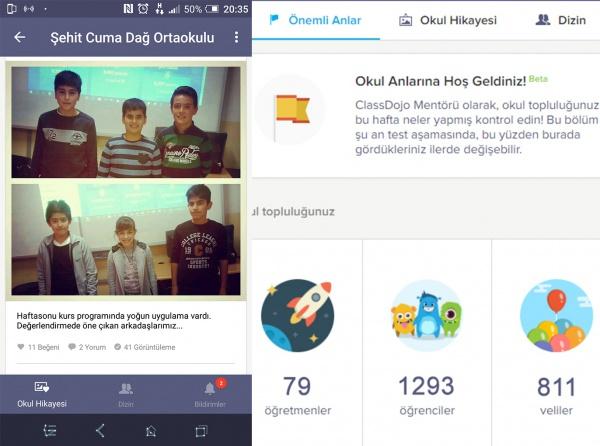Tap the Android home button

151,431
